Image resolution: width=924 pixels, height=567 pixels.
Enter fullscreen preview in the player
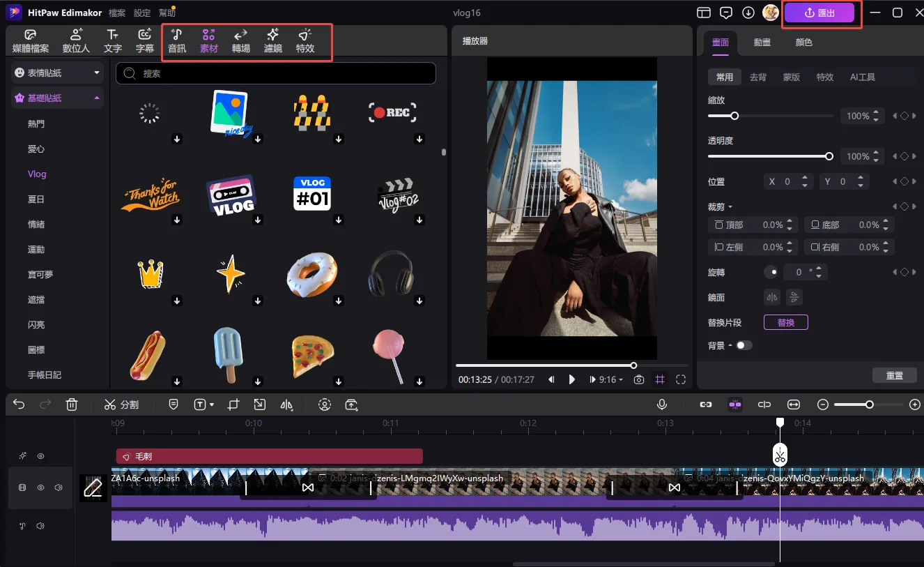681,380
